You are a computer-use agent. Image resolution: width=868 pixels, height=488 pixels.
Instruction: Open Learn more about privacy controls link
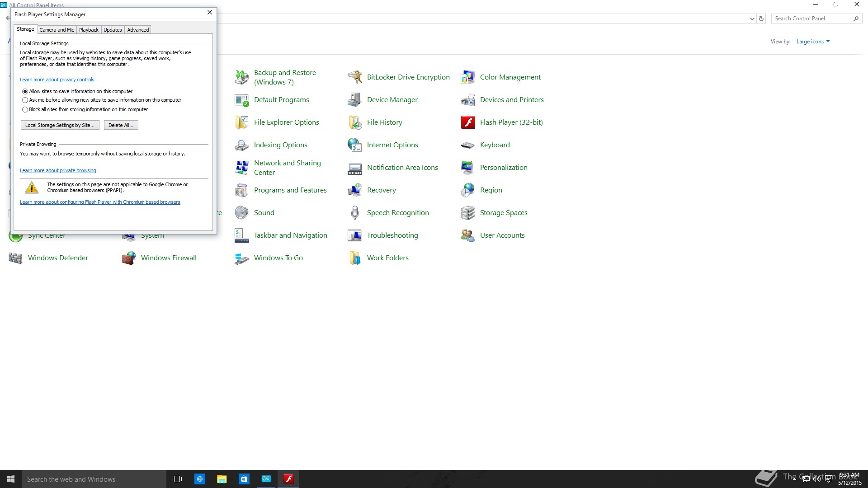(57, 80)
